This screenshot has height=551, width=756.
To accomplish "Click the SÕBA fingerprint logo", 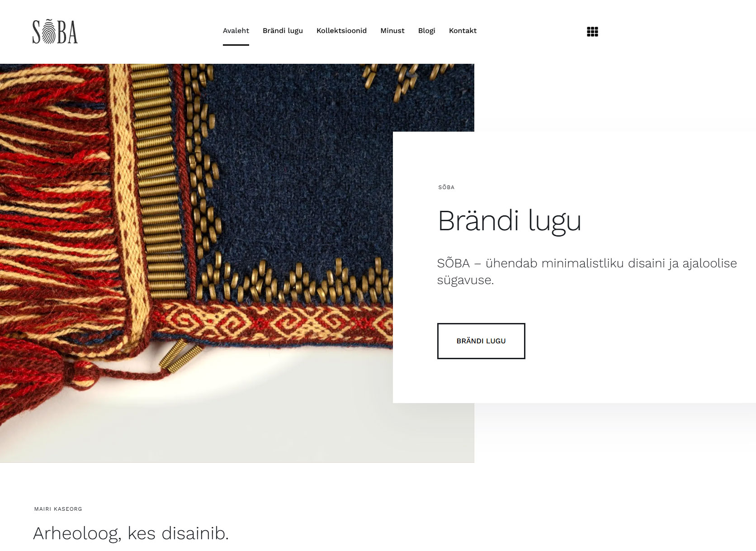I will (55, 32).
